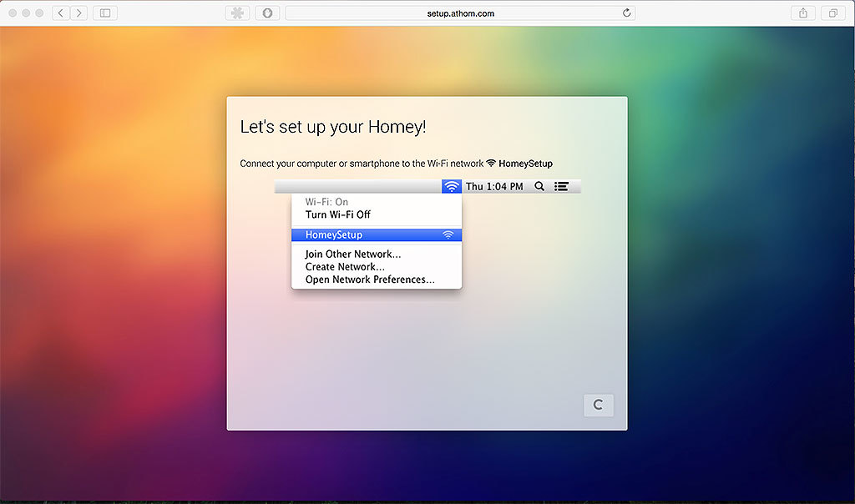Open the Share button in Safari toolbar
Image resolution: width=855 pixels, height=504 pixels.
click(x=803, y=13)
